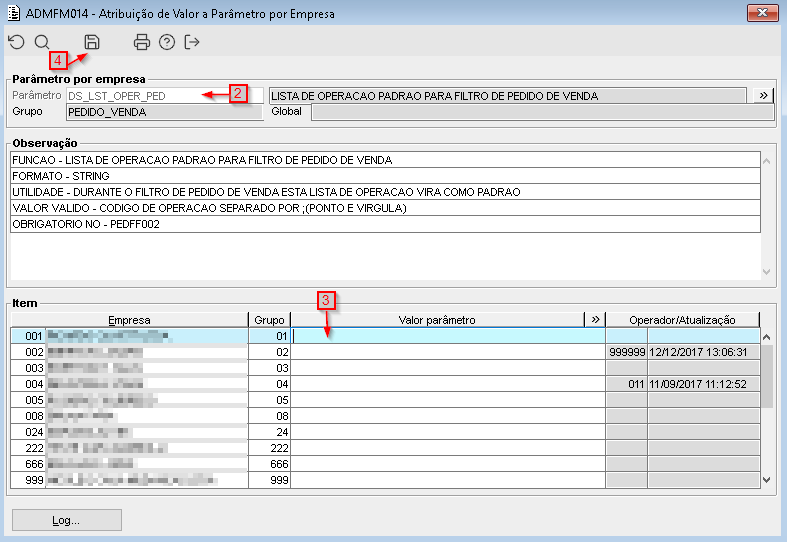Screen dimensions: 787x542
Task: Sort by the Empresa column header
Action: [x=129, y=320]
